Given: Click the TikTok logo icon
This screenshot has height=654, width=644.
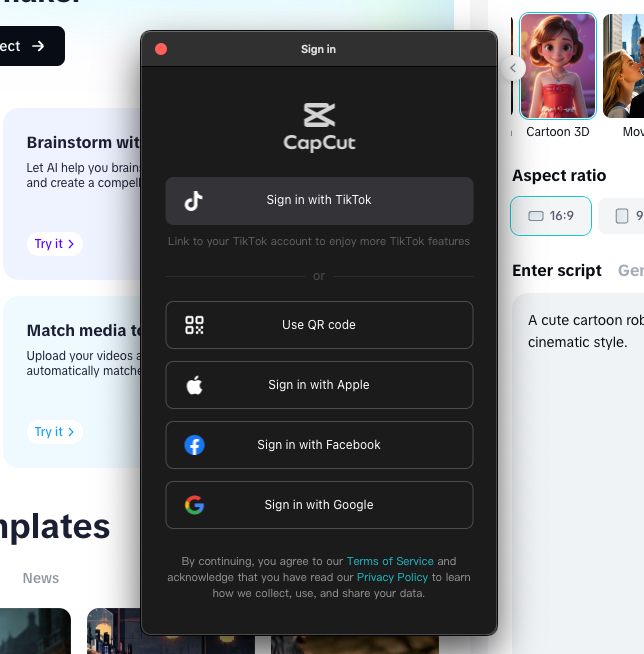Looking at the screenshot, I should pyautogui.click(x=194, y=201).
